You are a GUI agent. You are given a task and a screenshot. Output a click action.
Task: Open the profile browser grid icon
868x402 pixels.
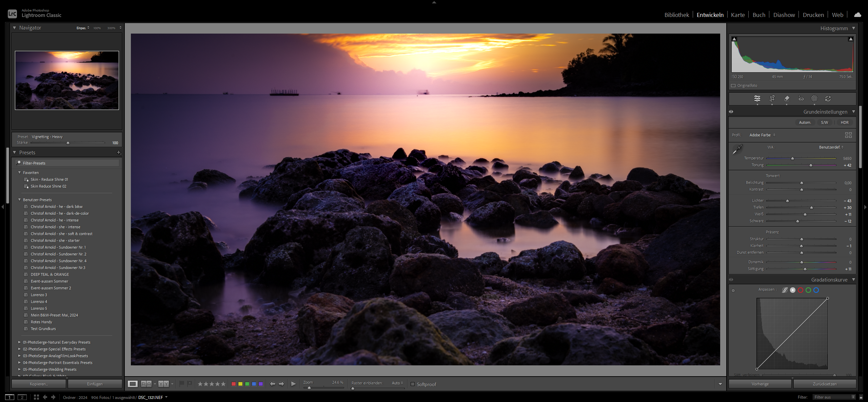[x=848, y=135]
